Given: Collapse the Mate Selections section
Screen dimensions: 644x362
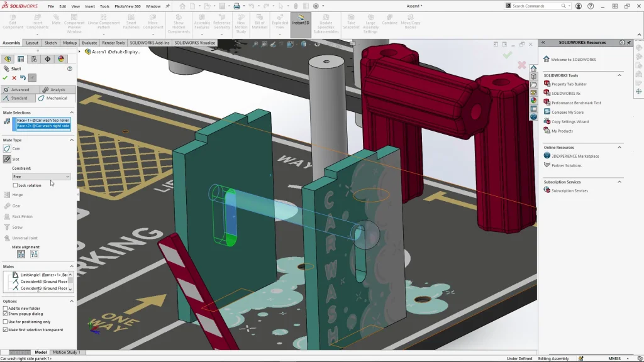Looking at the screenshot, I should click(x=71, y=112).
